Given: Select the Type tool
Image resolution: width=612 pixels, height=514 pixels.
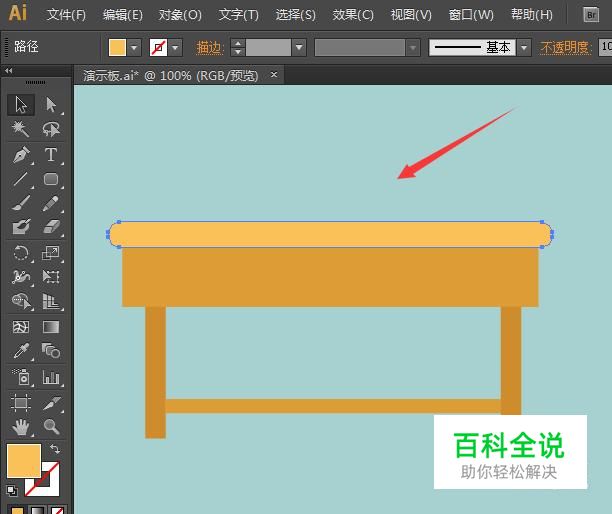Looking at the screenshot, I should 51,155.
